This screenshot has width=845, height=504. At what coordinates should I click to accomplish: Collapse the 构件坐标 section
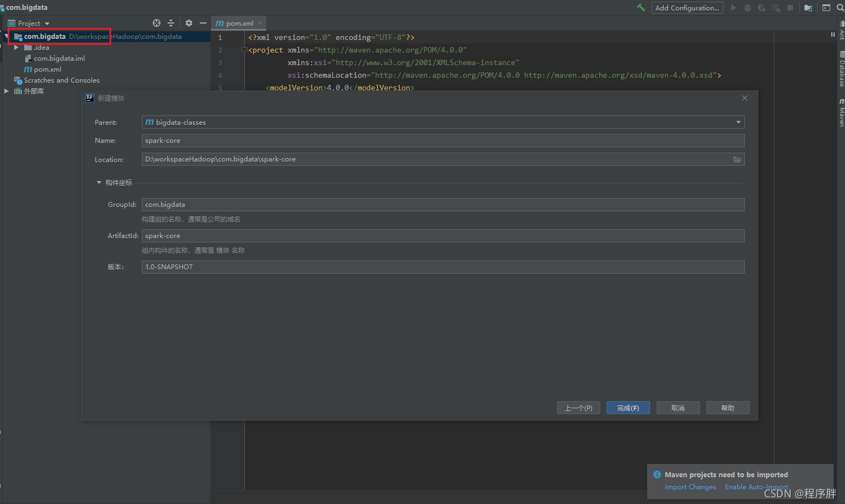[x=99, y=183]
